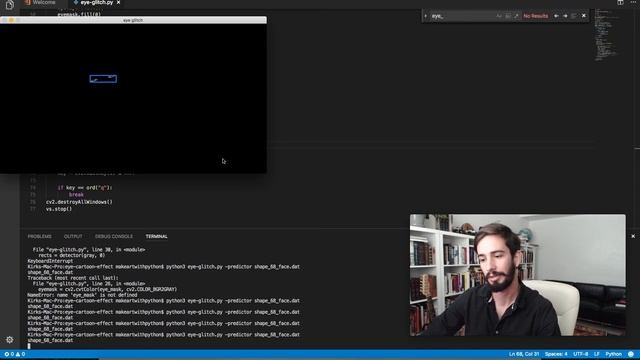640x360 pixels.
Task: Open the Explorer files icon in activity bar
Action: (x=9, y=5)
